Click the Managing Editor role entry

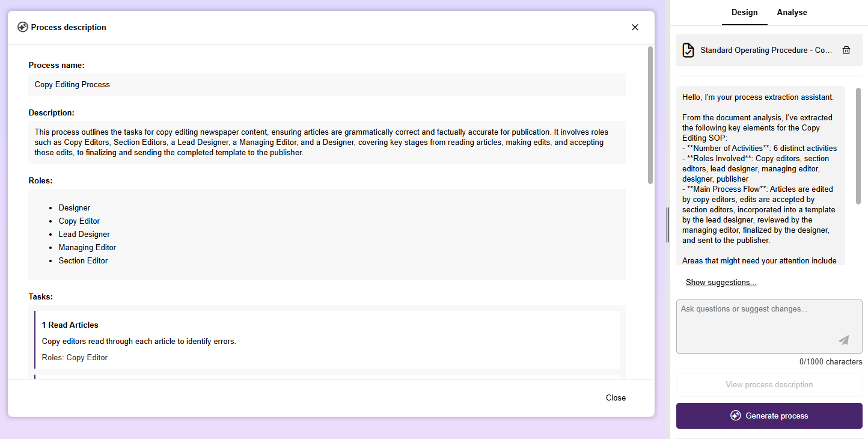point(87,248)
